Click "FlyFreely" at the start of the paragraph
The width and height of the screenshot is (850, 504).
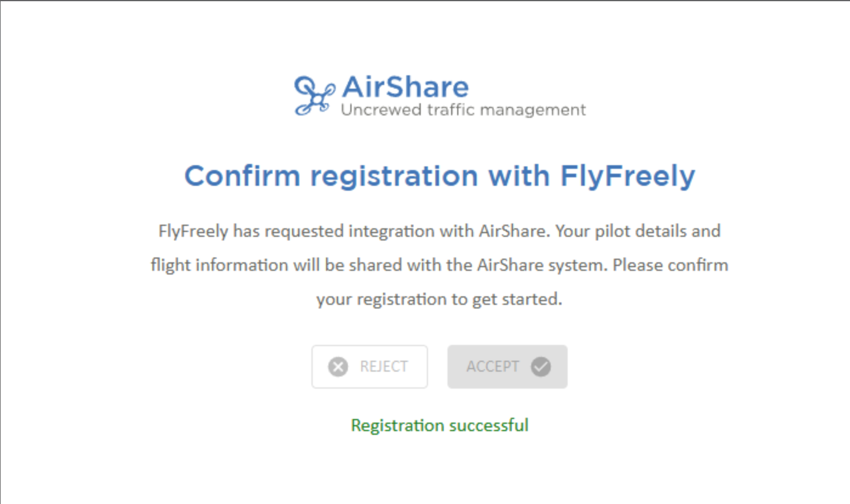pyautogui.click(x=194, y=231)
